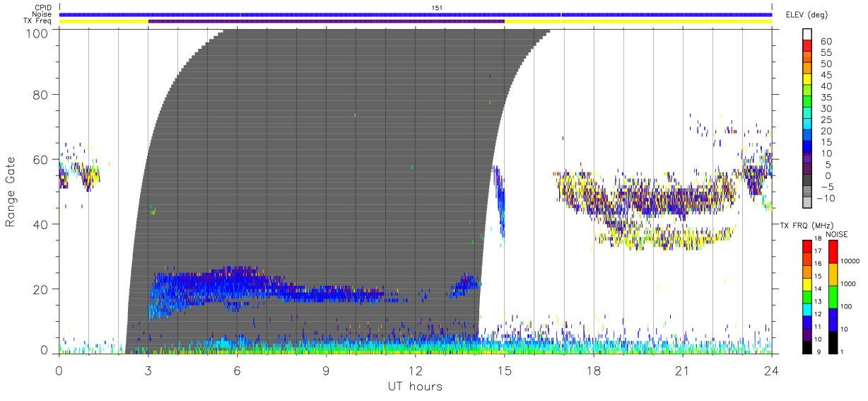Click the '9' tick label on UT hours axis
Screen dimensions: 868x401
pos(327,370)
